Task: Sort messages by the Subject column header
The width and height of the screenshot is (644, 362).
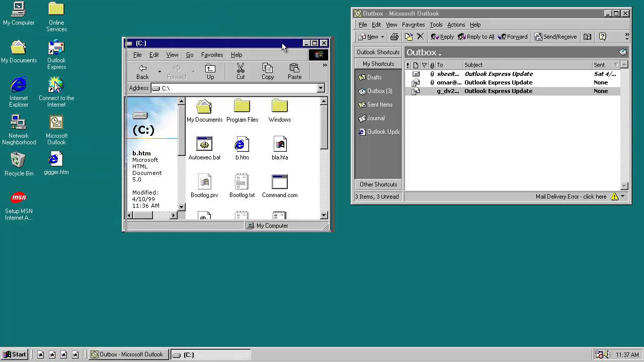Action: pyautogui.click(x=527, y=65)
